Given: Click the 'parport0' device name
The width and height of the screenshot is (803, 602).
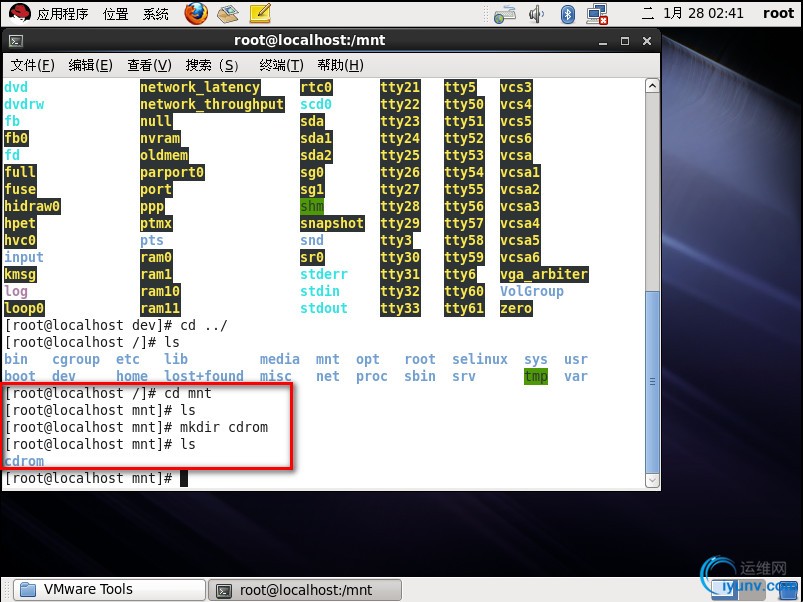Looking at the screenshot, I should tap(172, 173).
